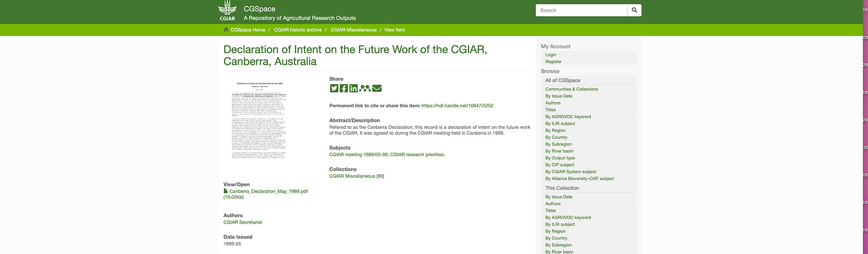Open subject CGIAR meeting 1989/05-06
The width and height of the screenshot is (868, 254).
point(358,154)
